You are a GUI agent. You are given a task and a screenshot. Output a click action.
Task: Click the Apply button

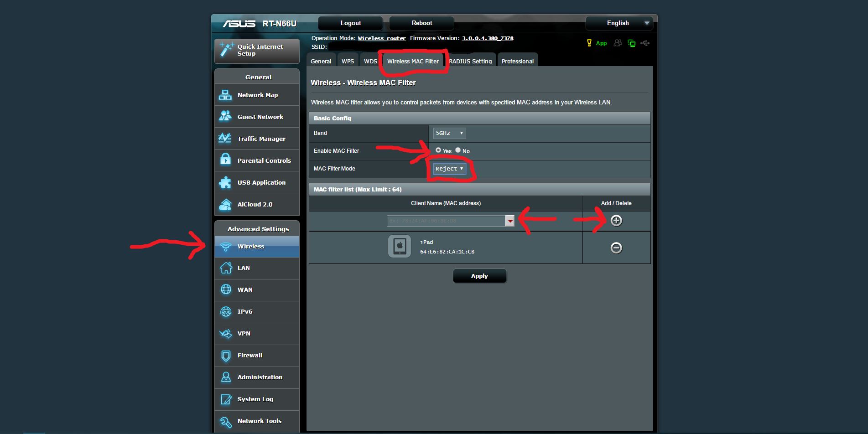pyautogui.click(x=479, y=275)
